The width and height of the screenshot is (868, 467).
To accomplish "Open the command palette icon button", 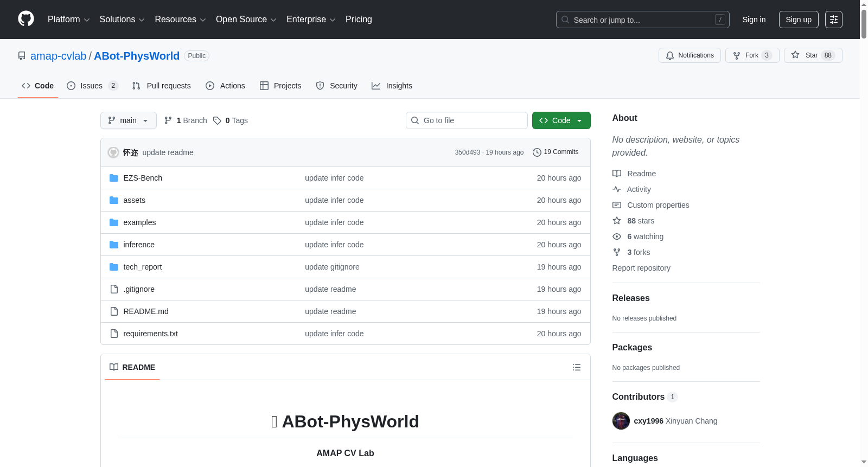I will [x=834, y=20].
